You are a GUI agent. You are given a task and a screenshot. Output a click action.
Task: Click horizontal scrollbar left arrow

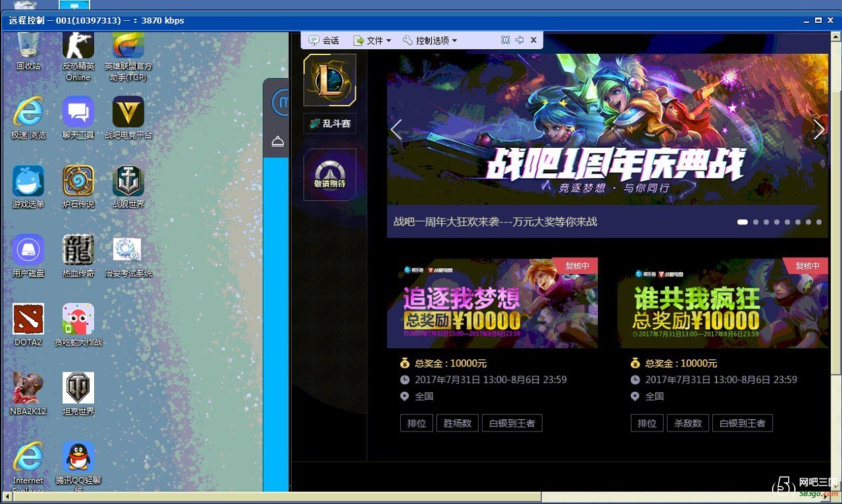coord(7,497)
